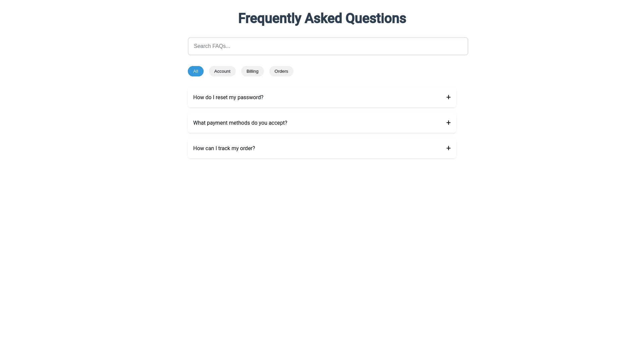Image resolution: width=644 pixels, height=362 pixels.
Task: Click the plus icon next to track order question
Action: (448, 148)
